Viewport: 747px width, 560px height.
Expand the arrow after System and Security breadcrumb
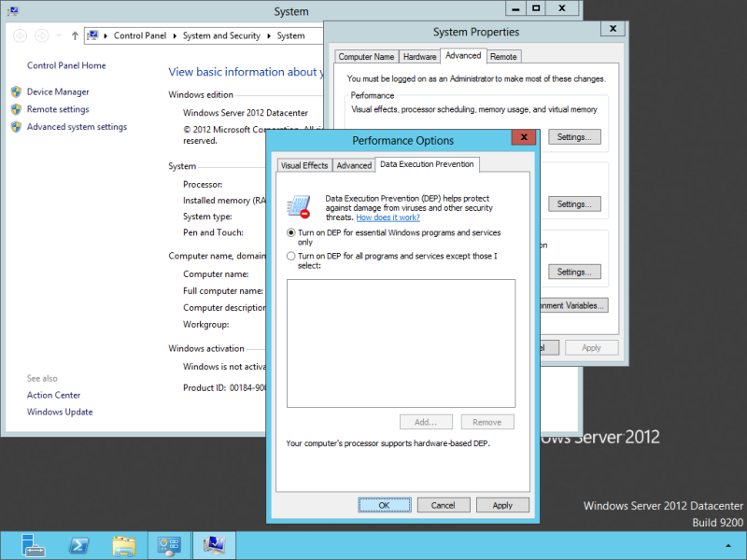[x=269, y=35]
